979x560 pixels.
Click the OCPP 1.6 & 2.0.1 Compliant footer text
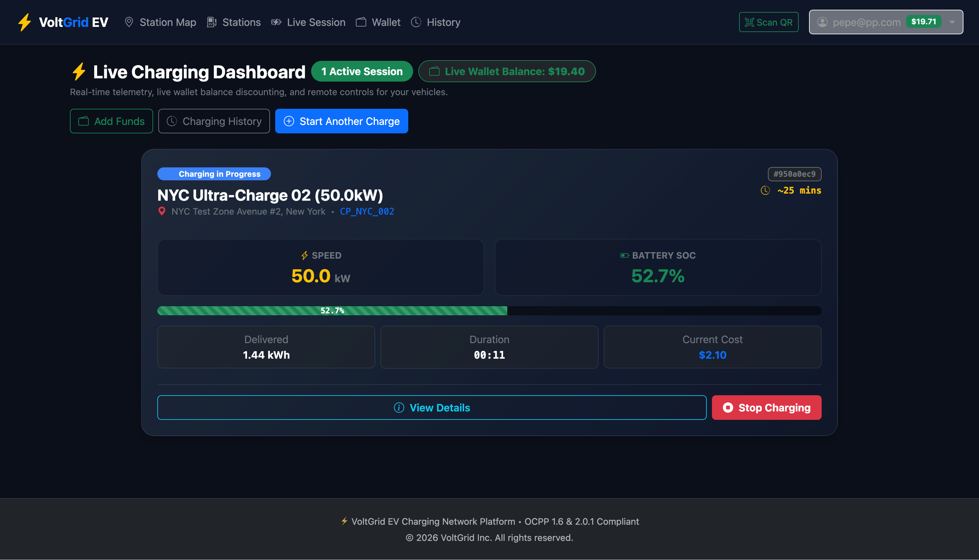pos(582,521)
